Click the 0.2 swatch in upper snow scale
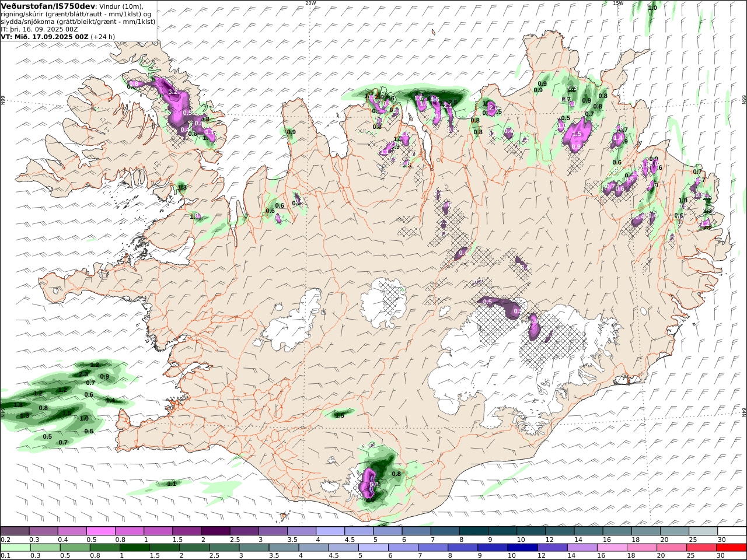Viewport: 747px width, 560px height. point(15,531)
